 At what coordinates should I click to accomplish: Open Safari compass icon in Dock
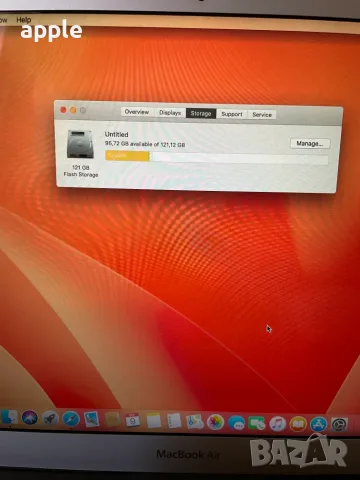coord(71,419)
